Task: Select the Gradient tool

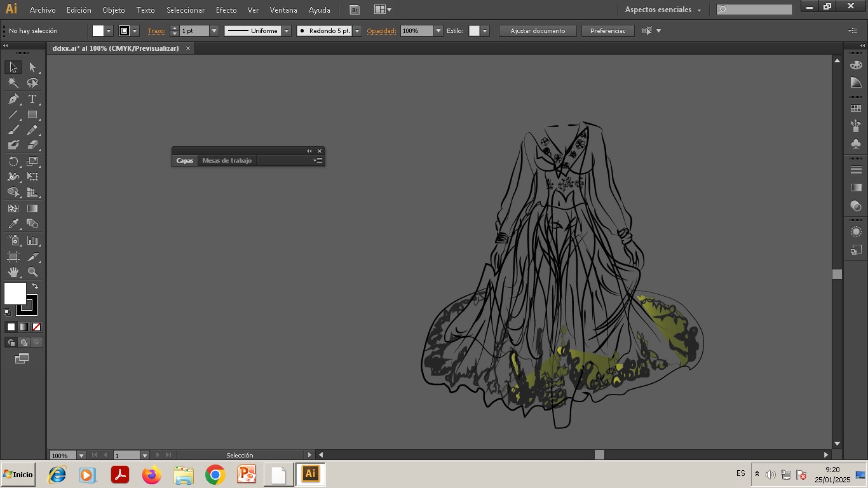Action: point(32,208)
